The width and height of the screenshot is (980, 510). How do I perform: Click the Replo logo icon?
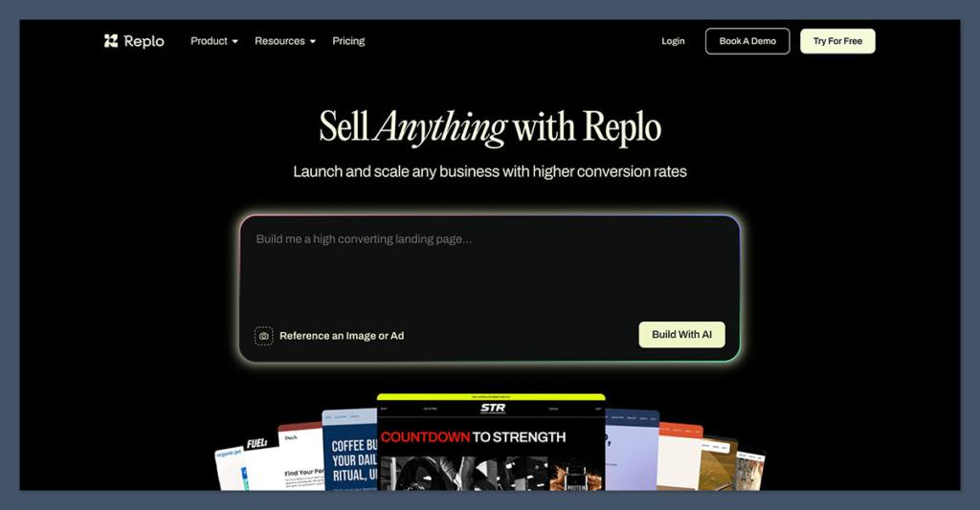[111, 41]
